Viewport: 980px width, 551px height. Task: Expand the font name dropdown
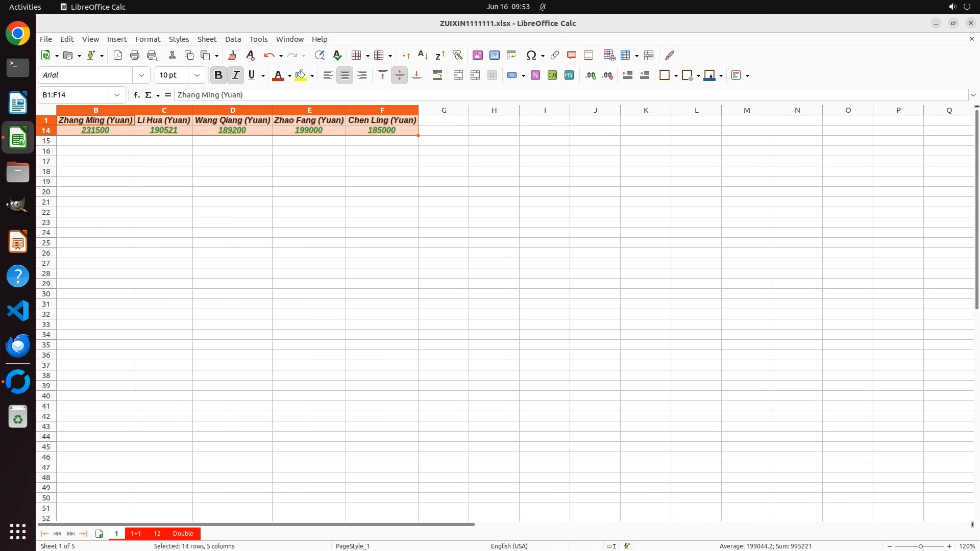tap(141, 75)
